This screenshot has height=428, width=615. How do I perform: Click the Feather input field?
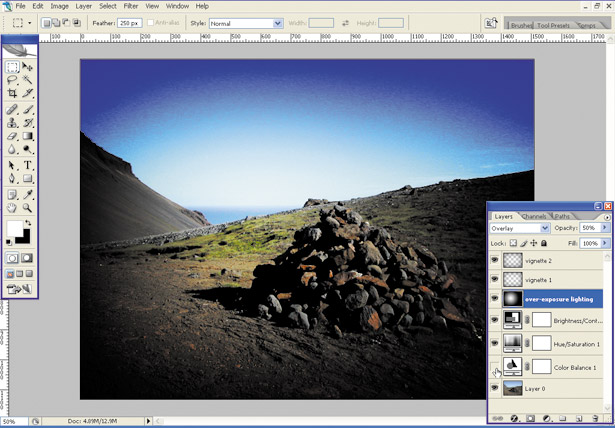(x=129, y=24)
